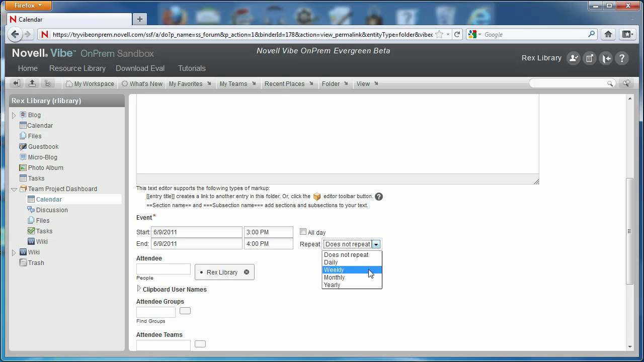The image size is (644, 362).
Task: Click the Find Groups input box
Action: coord(156,312)
